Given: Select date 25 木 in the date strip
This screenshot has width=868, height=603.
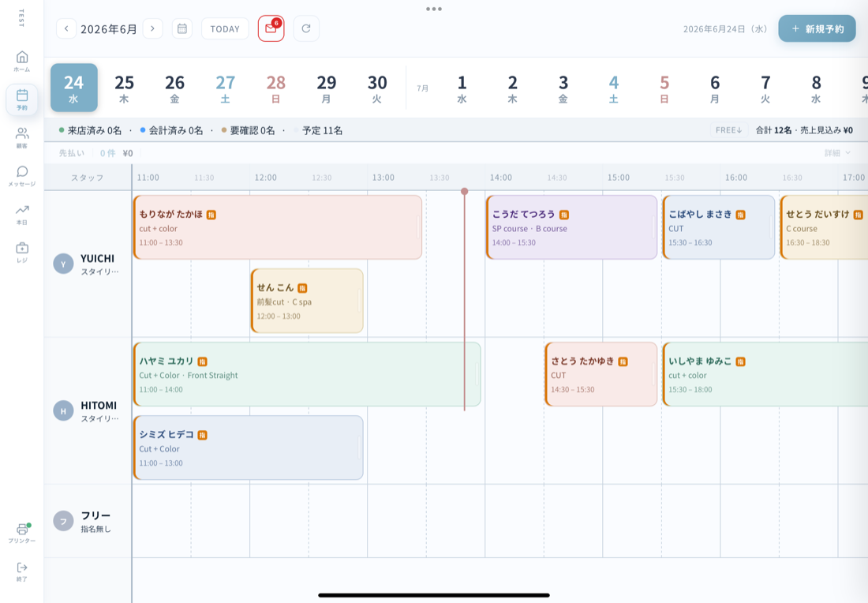Looking at the screenshot, I should click(x=124, y=88).
